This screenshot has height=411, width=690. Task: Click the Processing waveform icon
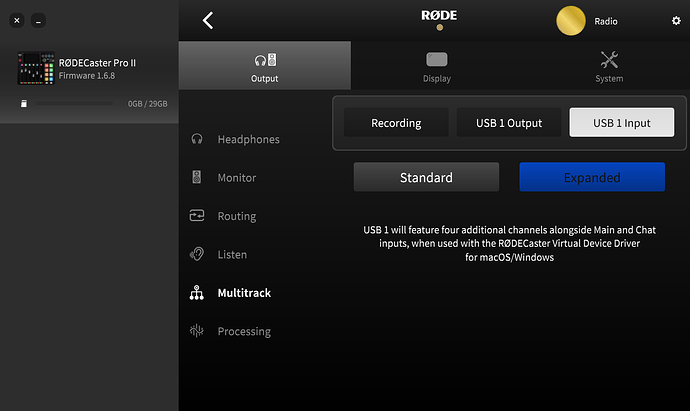197,331
